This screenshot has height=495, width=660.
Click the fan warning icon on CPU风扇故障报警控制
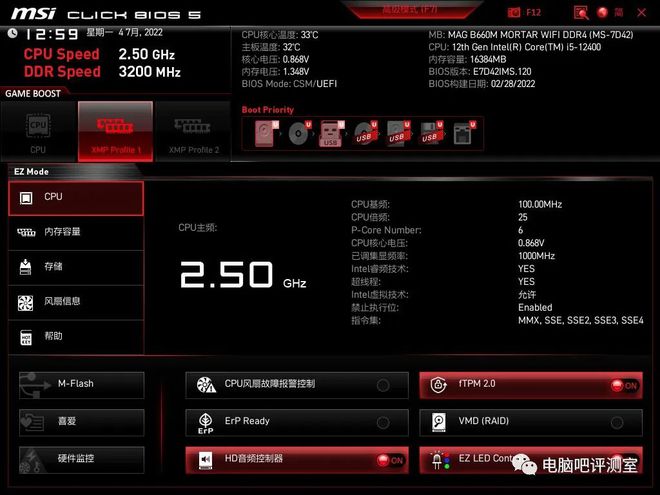[206, 385]
